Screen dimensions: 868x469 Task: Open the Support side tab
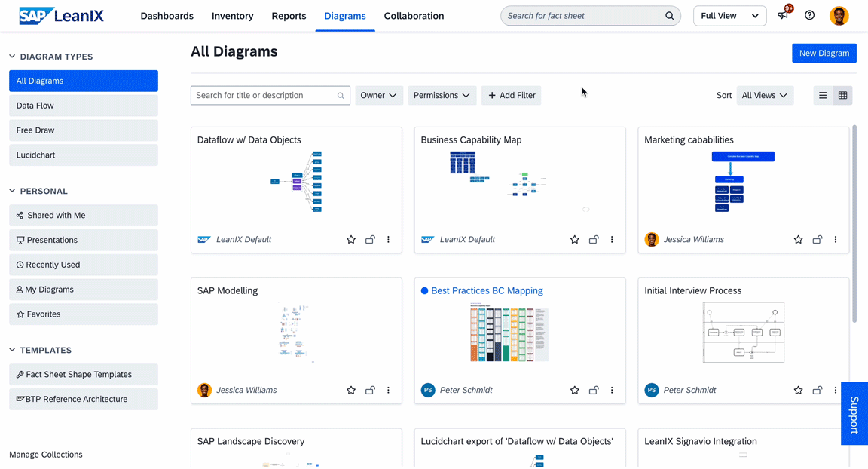[854, 414]
